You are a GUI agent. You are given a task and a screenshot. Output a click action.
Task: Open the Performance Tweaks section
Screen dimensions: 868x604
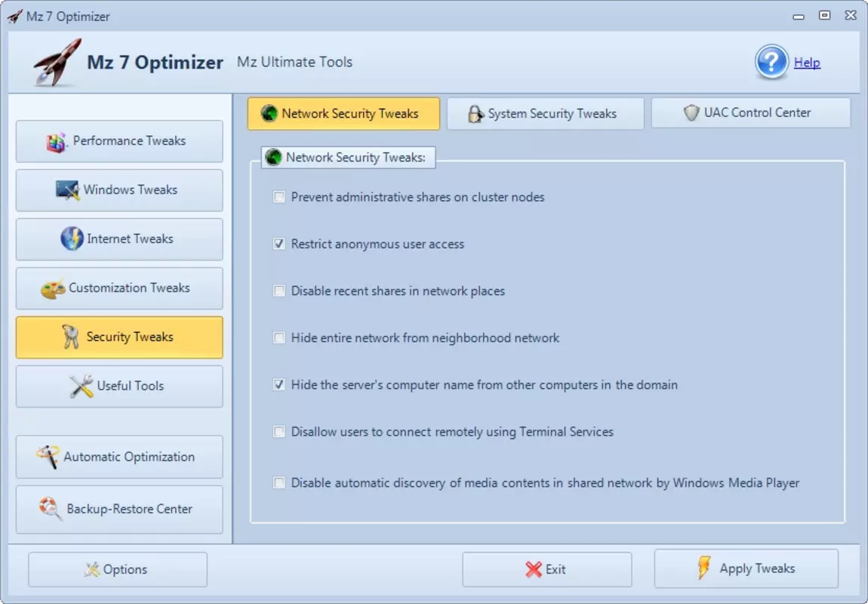[x=119, y=141]
